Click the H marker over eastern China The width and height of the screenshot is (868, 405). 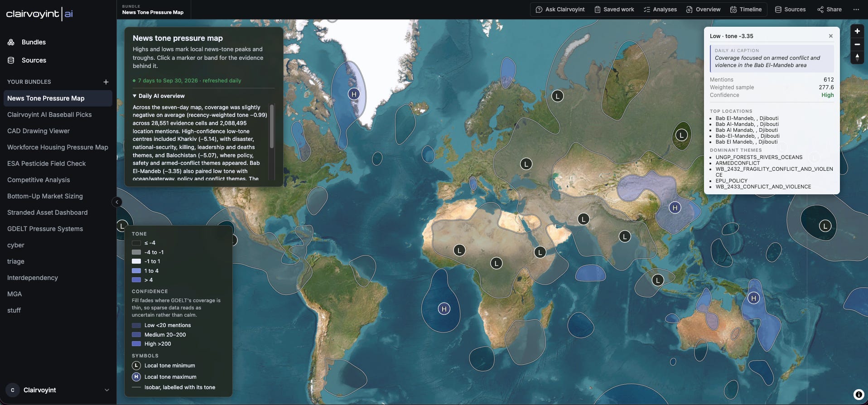pyautogui.click(x=675, y=208)
